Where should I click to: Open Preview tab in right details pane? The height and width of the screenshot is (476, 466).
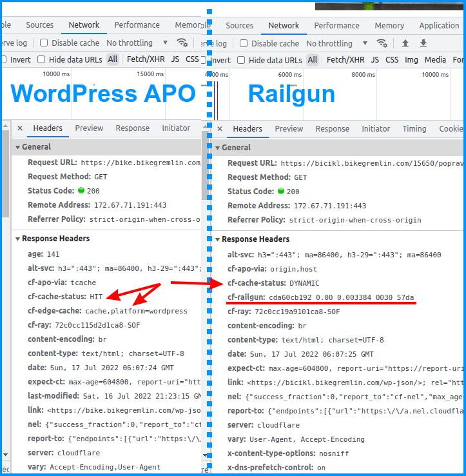289,129
